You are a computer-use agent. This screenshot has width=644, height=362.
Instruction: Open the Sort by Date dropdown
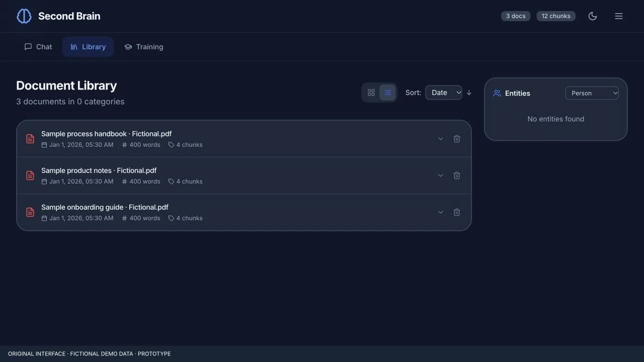tap(444, 93)
